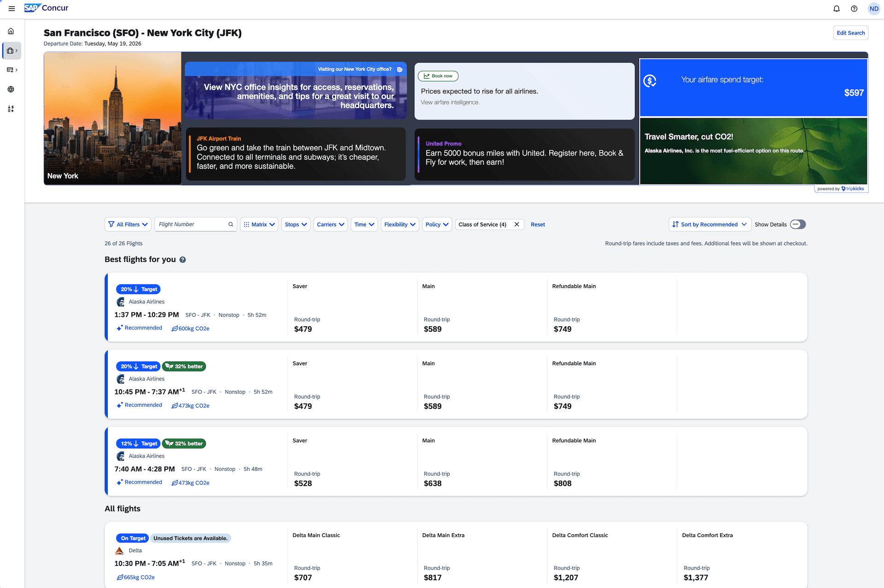Toggle the Show Details switch

798,225
